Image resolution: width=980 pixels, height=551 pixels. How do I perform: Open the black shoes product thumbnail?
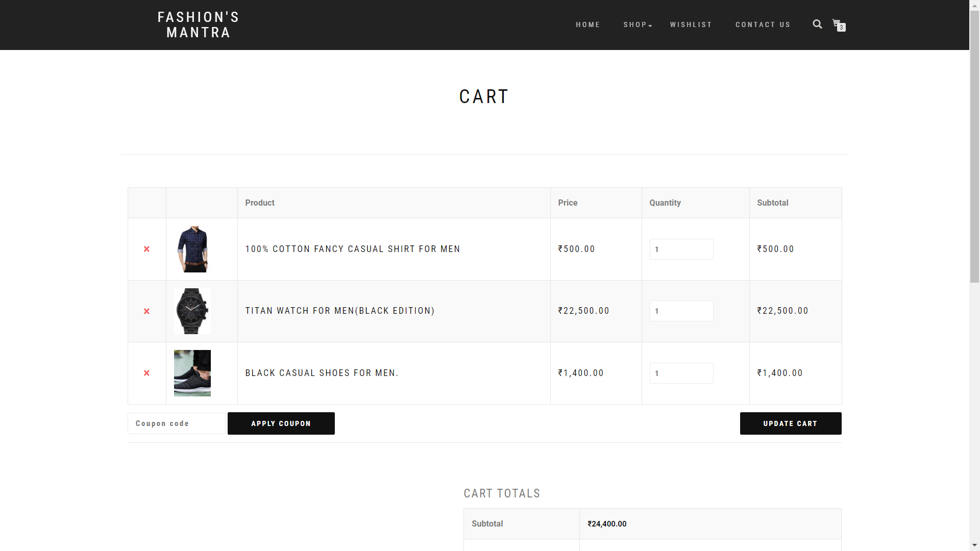click(192, 373)
